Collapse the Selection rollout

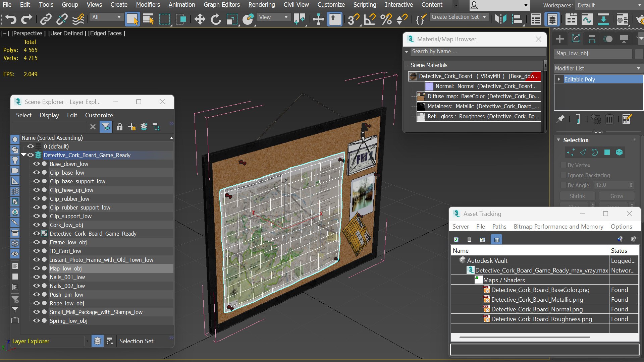(558, 140)
